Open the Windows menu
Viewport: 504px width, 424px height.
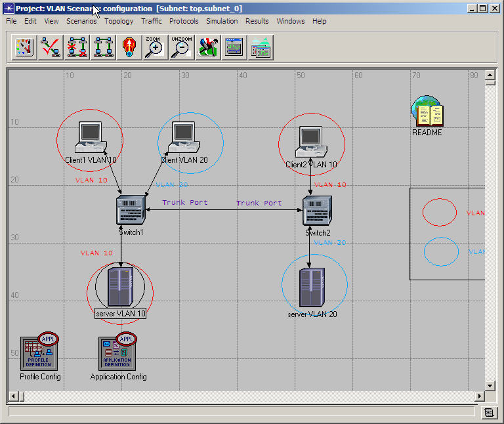(291, 21)
